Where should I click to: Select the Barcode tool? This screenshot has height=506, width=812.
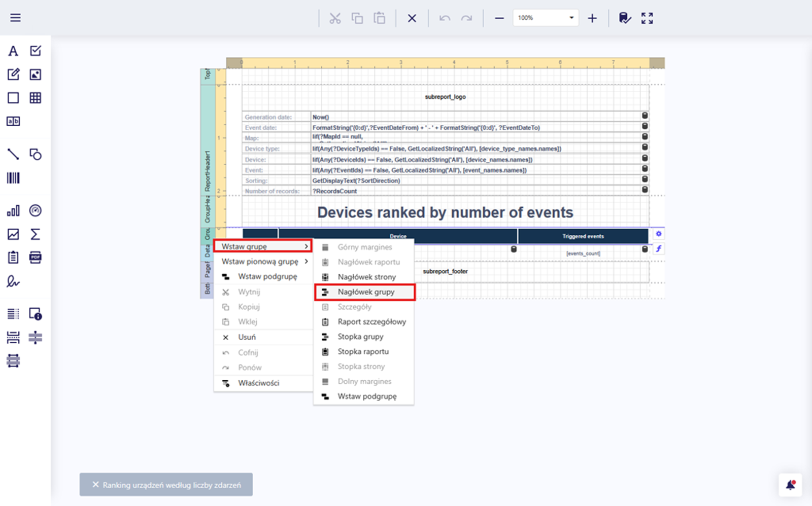13,178
